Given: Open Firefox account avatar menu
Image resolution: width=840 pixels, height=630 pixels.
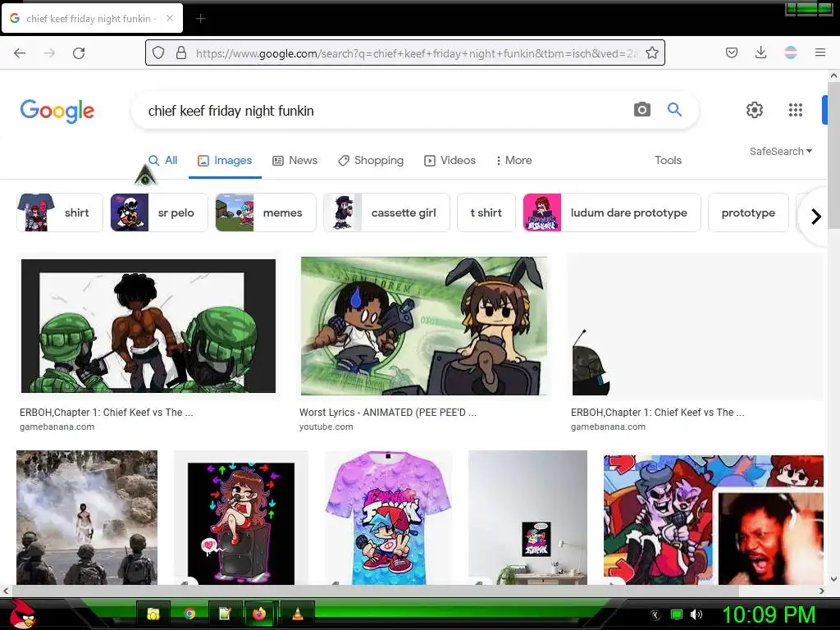Looking at the screenshot, I should [791, 52].
